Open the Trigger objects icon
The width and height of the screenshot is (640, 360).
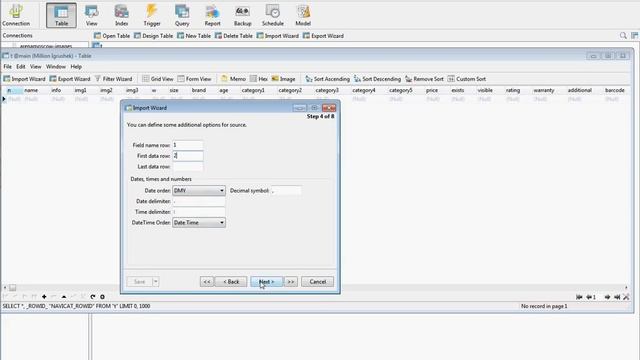[152, 15]
